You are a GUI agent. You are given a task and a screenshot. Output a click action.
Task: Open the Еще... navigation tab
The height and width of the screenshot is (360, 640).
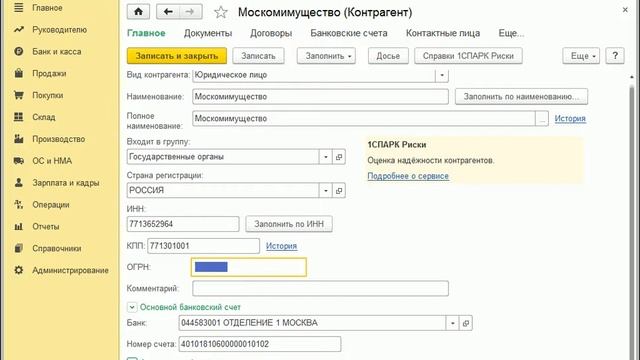pos(511,33)
